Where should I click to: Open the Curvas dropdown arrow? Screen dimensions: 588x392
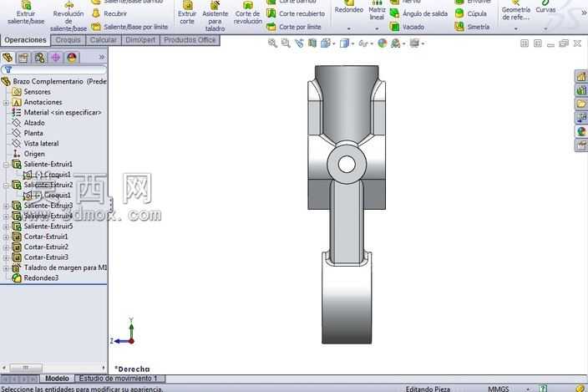click(x=545, y=28)
